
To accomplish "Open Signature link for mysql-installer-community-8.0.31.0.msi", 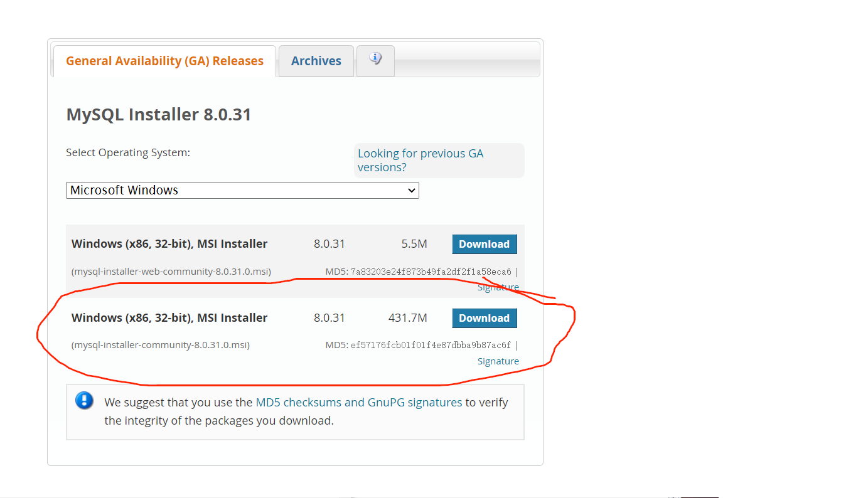I will 498,361.
